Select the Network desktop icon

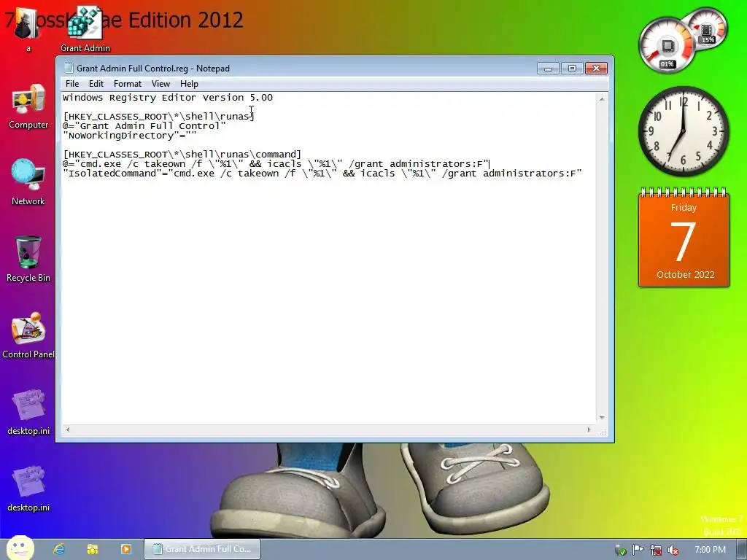point(28,182)
